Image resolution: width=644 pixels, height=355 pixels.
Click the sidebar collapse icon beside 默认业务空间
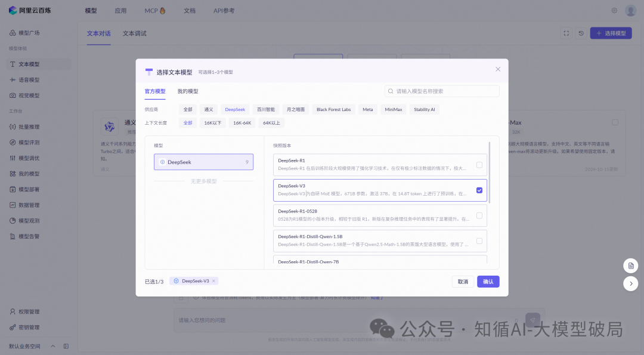(x=66, y=345)
